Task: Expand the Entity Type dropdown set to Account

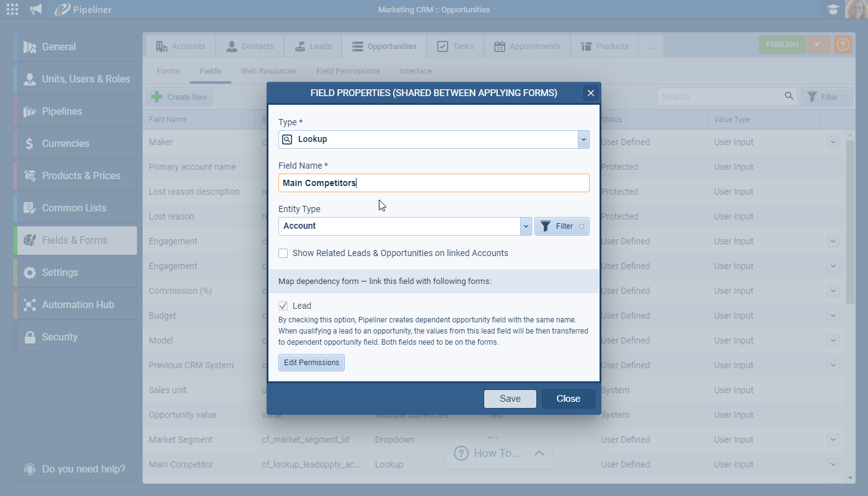Action: point(525,226)
